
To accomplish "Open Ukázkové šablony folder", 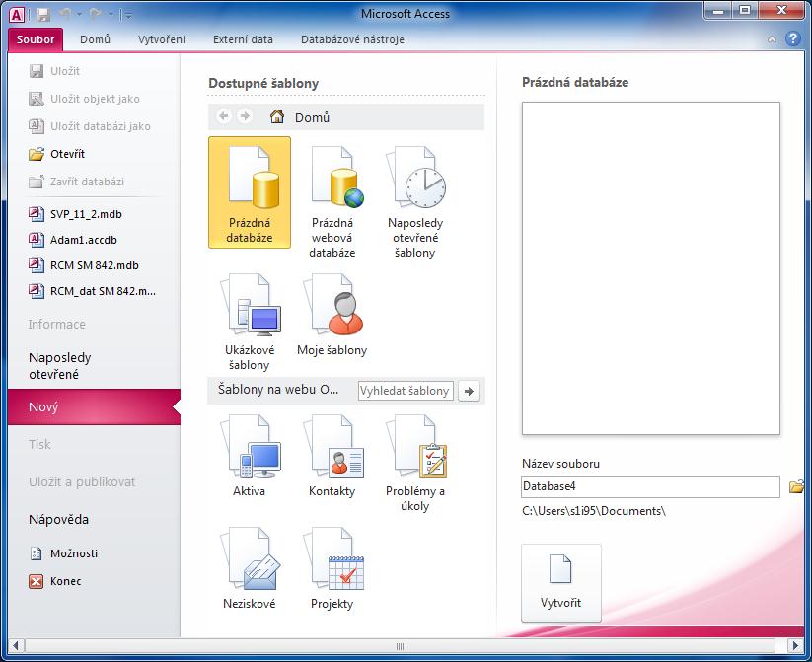I will (x=249, y=322).
